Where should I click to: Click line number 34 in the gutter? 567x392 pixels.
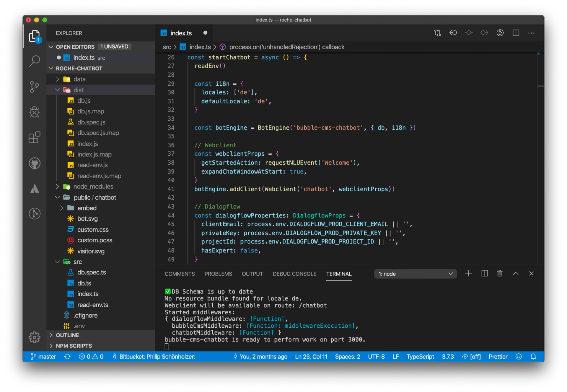point(171,128)
